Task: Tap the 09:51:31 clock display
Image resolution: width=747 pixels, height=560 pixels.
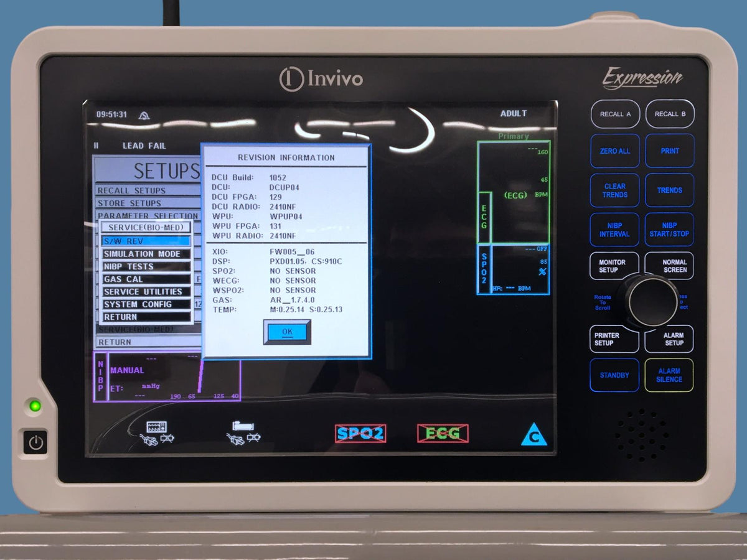Action: (x=111, y=114)
